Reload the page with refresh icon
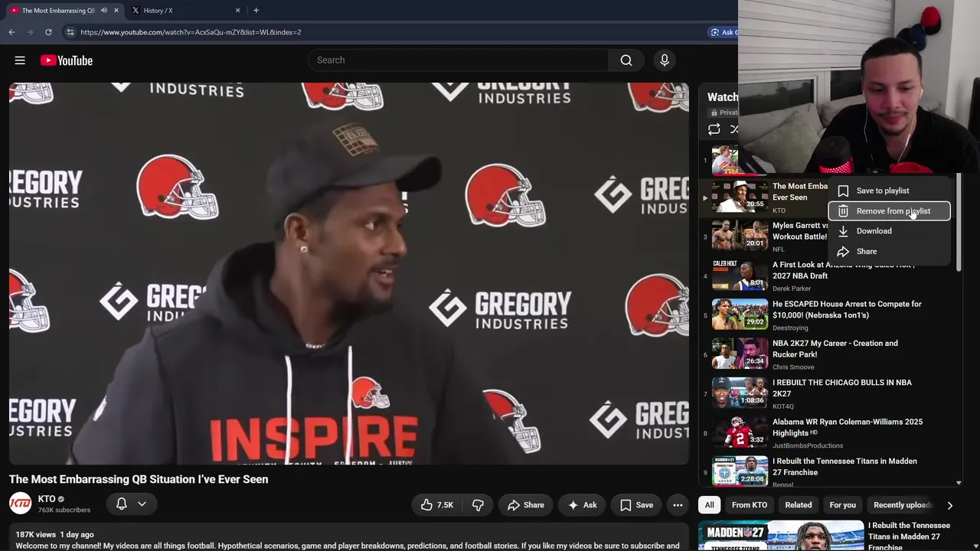Screen dimensions: 980x551 click(x=48, y=32)
